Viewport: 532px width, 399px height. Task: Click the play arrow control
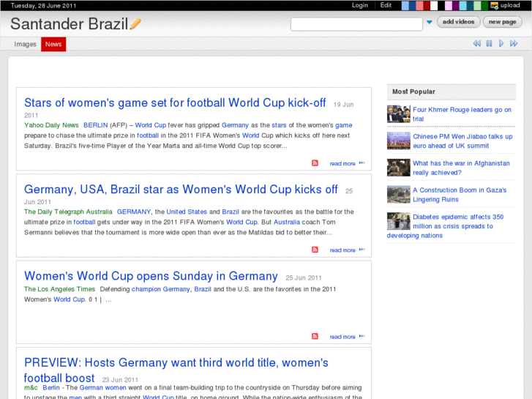pos(501,43)
